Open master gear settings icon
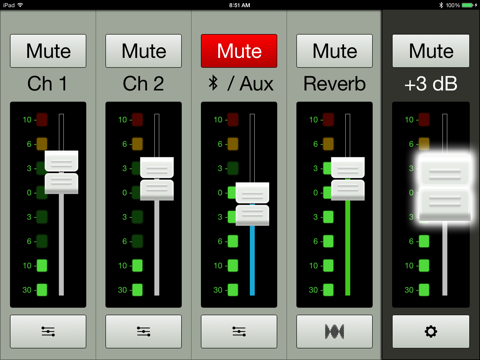Image resolution: width=480 pixels, height=360 pixels. coord(431,332)
